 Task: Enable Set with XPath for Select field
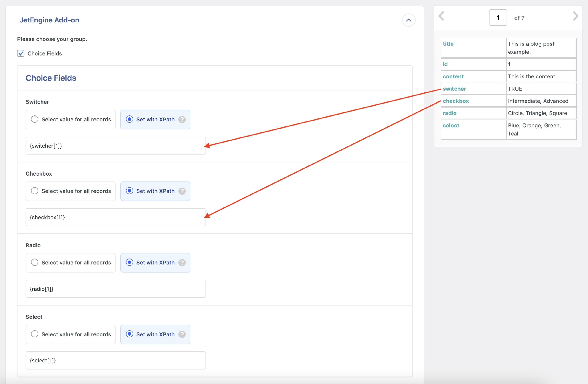point(130,334)
